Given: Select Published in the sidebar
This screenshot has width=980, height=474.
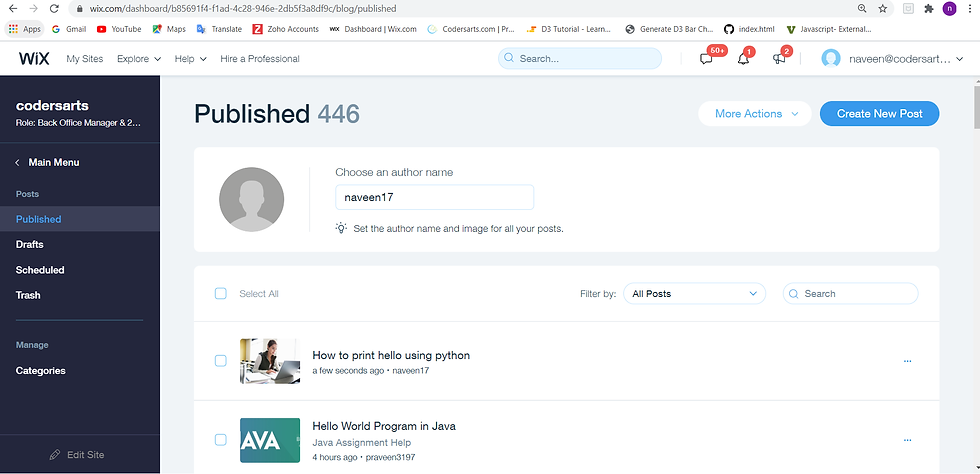Looking at the screenshot, I should point(80,219).
